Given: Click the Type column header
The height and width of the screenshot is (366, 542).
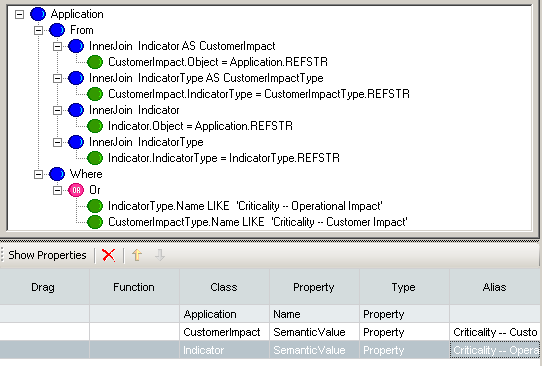Looking at the screenshot, I should tap(404, 287).
